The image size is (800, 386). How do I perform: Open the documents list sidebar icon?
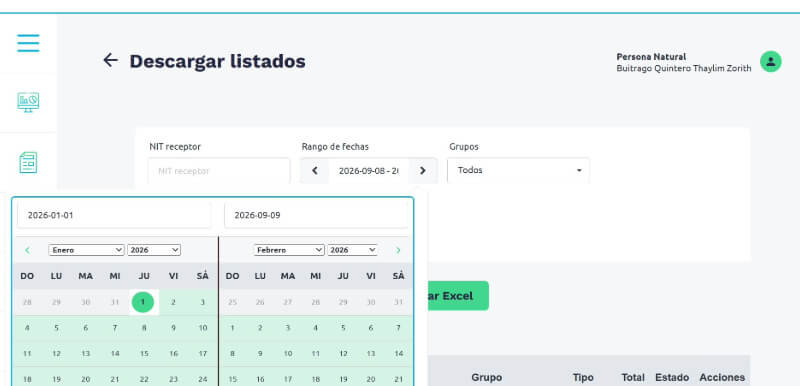pyautogui.click(x=28, y=163)
